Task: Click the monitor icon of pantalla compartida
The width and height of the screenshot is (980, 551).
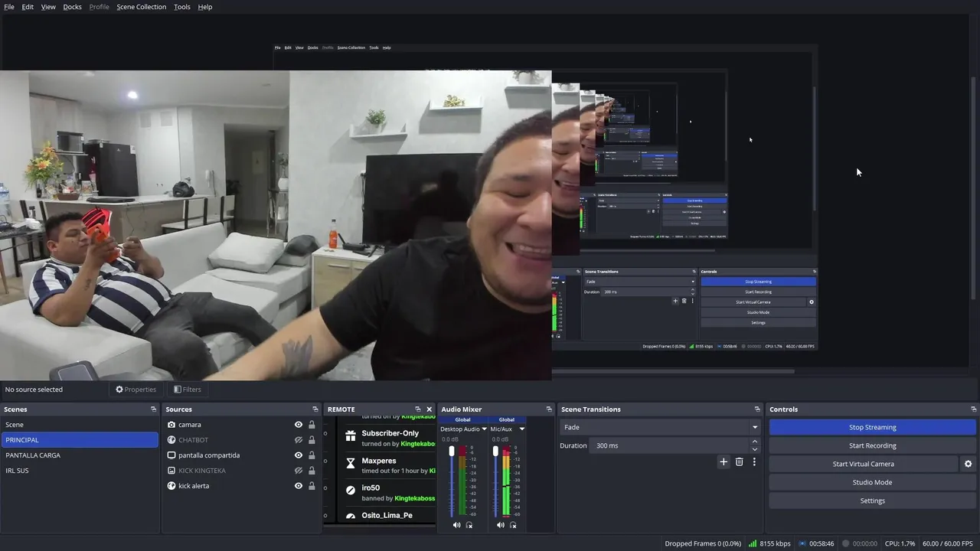Action: pos(171,455)
